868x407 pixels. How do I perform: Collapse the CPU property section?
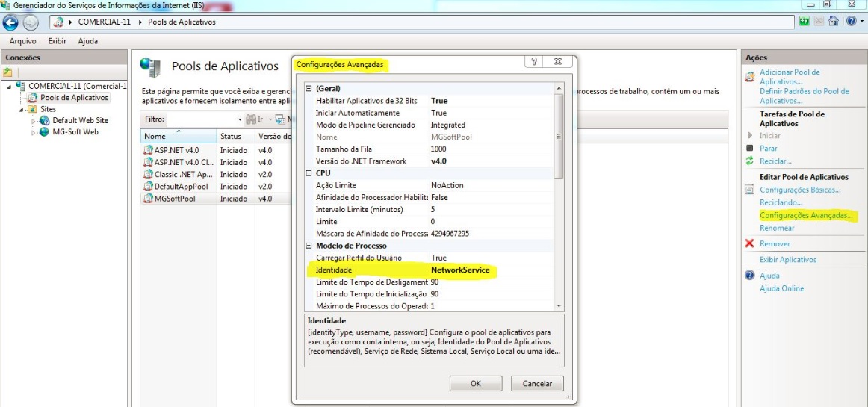[309, 173]
